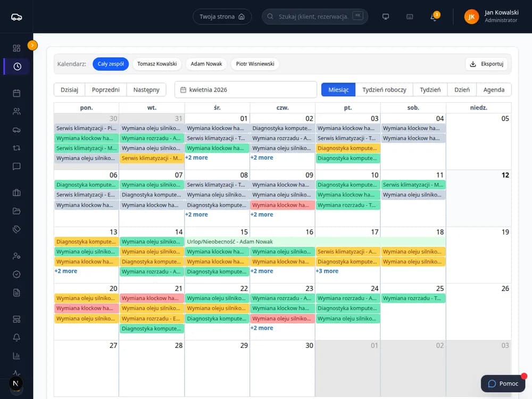Switch to Agenda view
The width and height of the screenshot is (532, 399).
pyautogui.click(x=494, y=89)
